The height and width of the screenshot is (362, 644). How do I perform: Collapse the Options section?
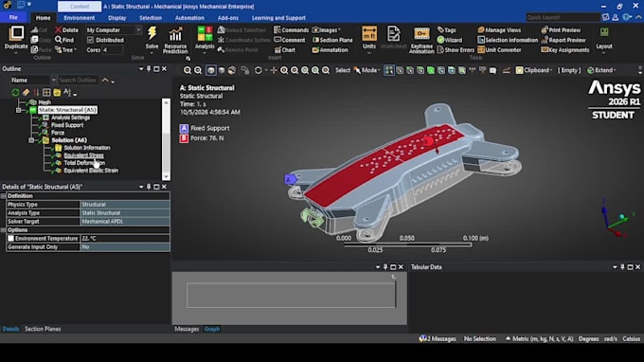(3, 230)
